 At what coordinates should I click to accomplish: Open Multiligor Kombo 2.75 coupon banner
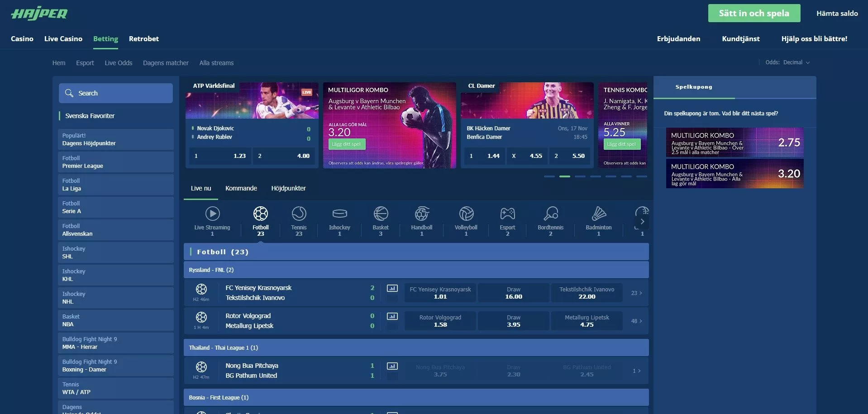[x=735, y=143]
